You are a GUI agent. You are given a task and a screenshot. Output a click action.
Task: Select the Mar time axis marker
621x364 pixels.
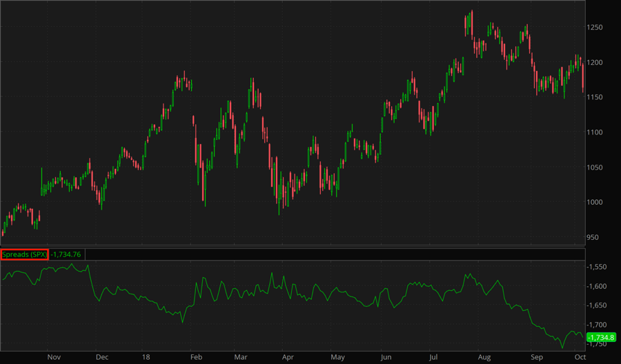click(x=240, y=357)
